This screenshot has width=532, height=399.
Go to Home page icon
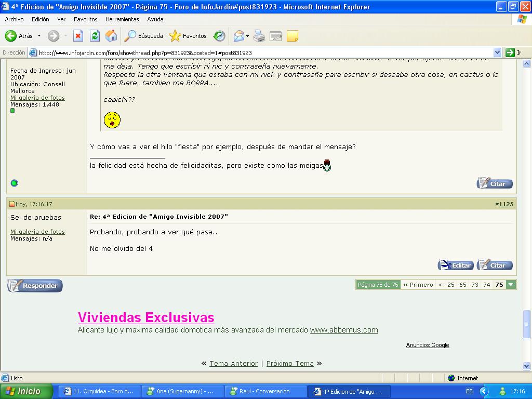click(111, 36)
